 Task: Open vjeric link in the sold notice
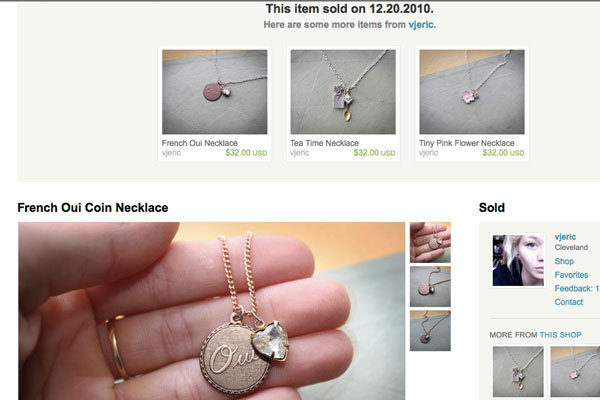coord(421,24)
